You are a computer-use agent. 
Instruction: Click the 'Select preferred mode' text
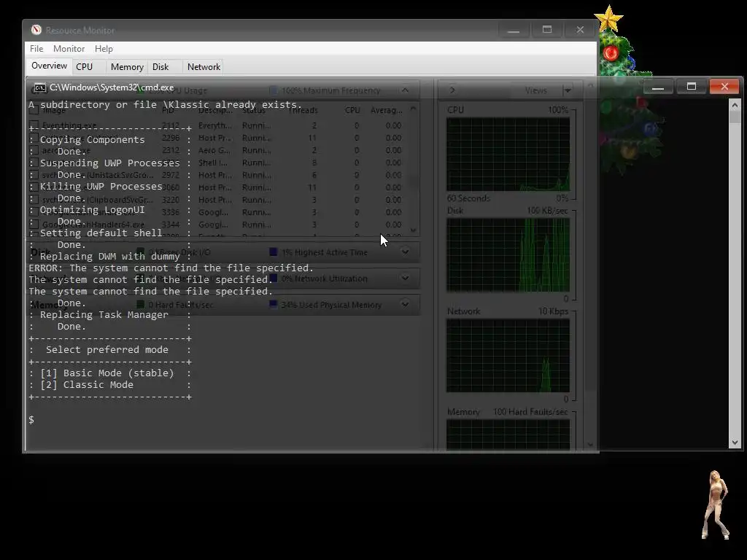coord(107,349)
